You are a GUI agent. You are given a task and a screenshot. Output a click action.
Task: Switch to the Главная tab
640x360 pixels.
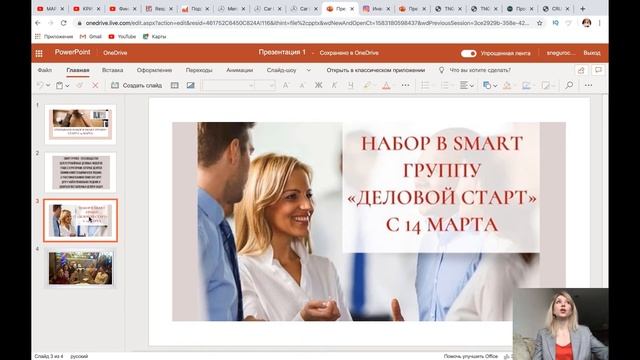point(78,70)
